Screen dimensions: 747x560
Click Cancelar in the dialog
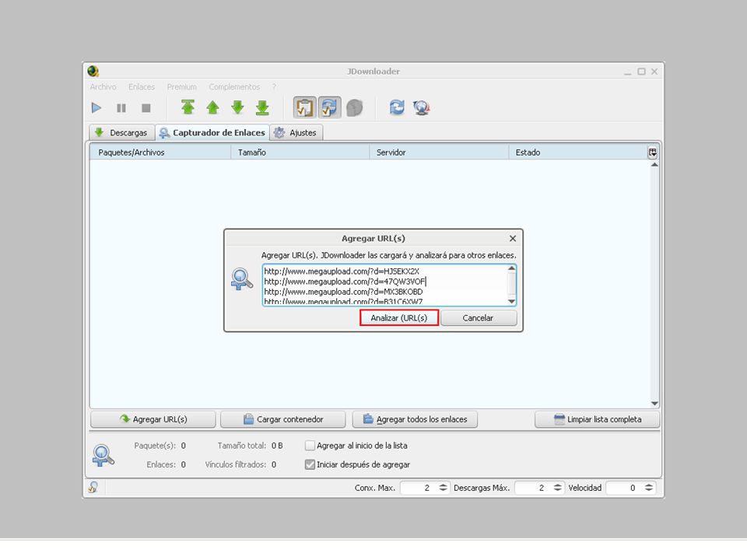[479, 317]
